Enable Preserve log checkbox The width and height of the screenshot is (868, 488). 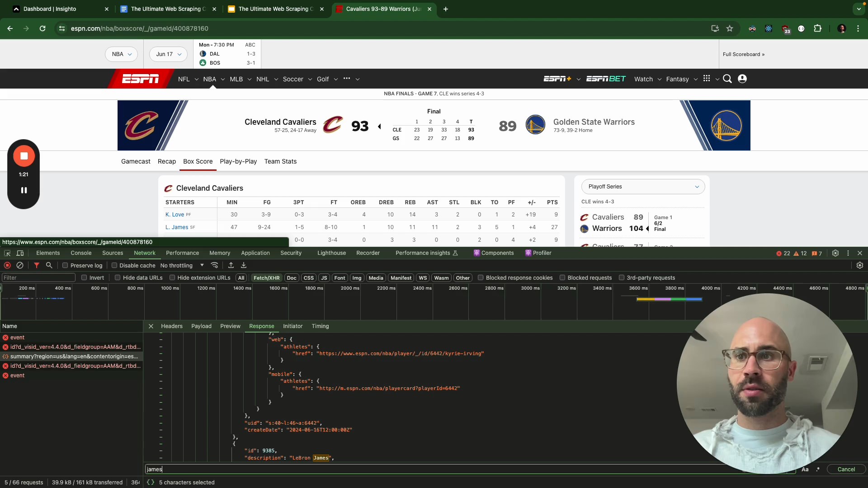[x=65, y=266]
